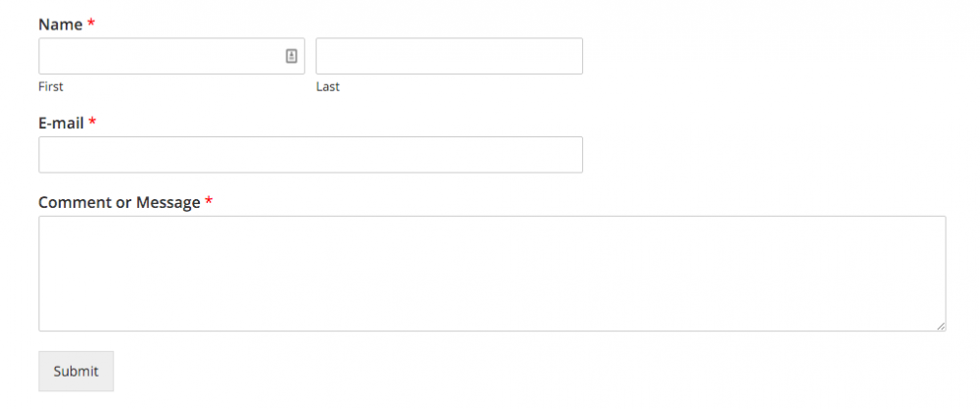Image resolution: width=980 pixels, height=409 pixels.
Task: Focus the Comment or Message text area
Action: coord(491,273)
